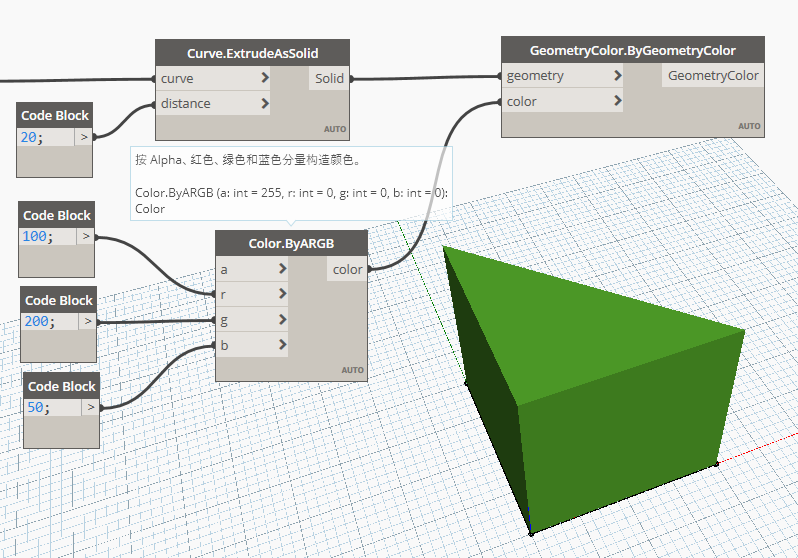Click the geometry input port
Screen dimensions: 798x558
[x=562, y=76]
